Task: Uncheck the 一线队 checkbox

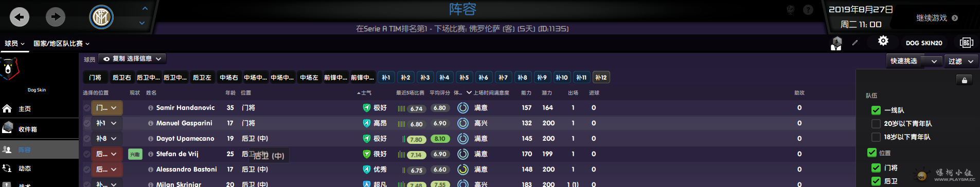Action: 876,110
